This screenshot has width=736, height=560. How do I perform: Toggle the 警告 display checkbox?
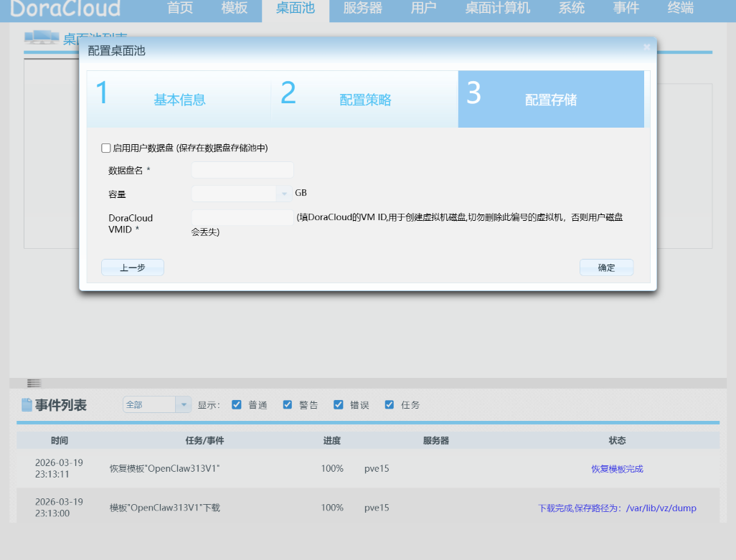click(x=288, y=404)
